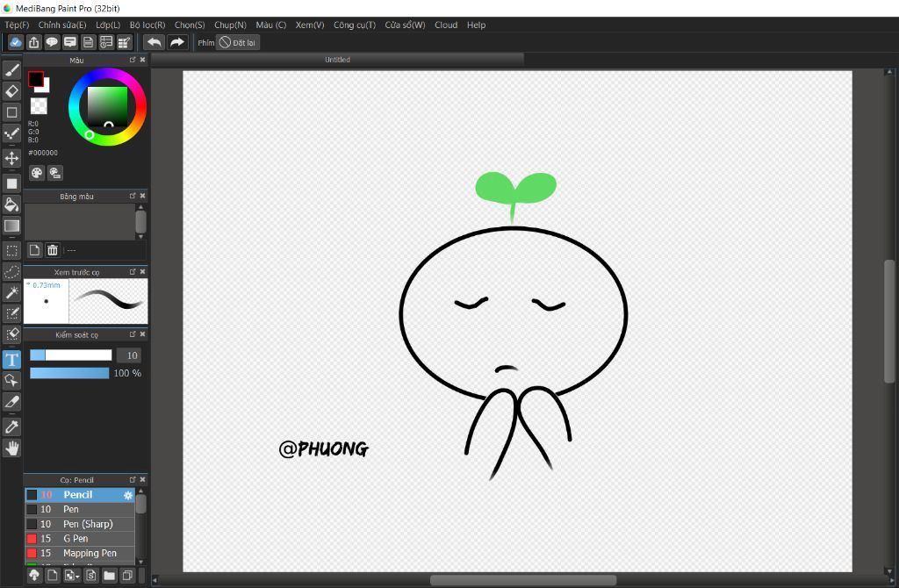Click the add script brush icon

[90, 576]
